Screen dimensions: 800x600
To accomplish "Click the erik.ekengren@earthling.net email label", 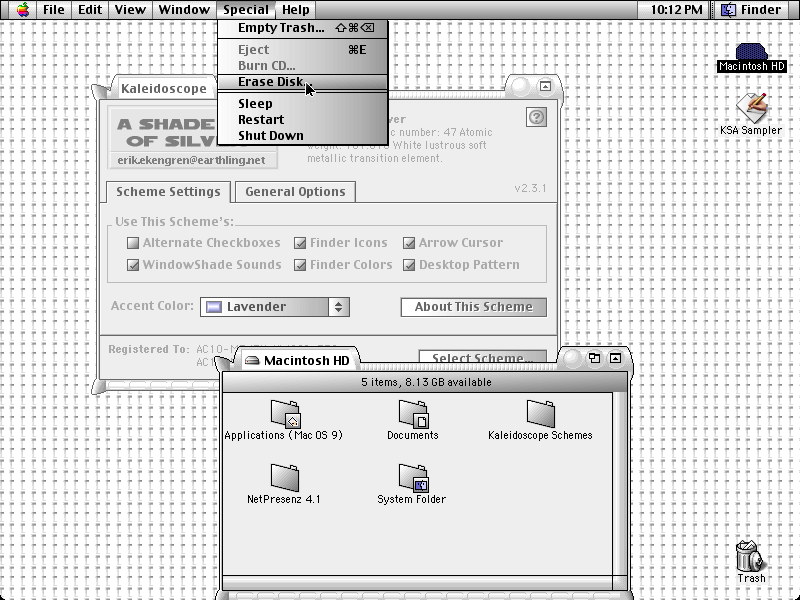I will coord(191,160).
